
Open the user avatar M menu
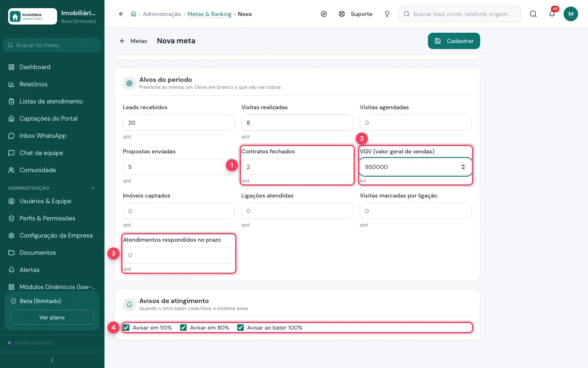[x=571, y=14]
